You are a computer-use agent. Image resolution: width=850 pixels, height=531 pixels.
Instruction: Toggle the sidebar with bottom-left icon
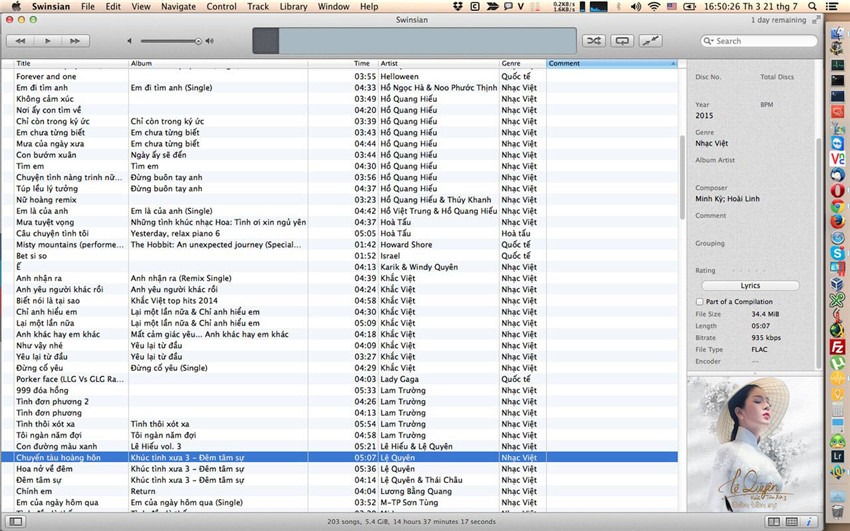click(16, 522)
